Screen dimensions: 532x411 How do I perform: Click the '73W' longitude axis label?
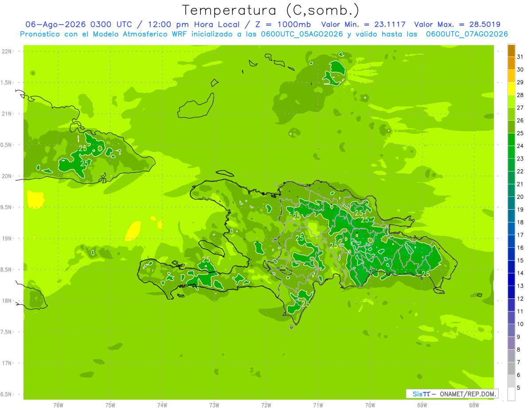[x=214, y=405]
